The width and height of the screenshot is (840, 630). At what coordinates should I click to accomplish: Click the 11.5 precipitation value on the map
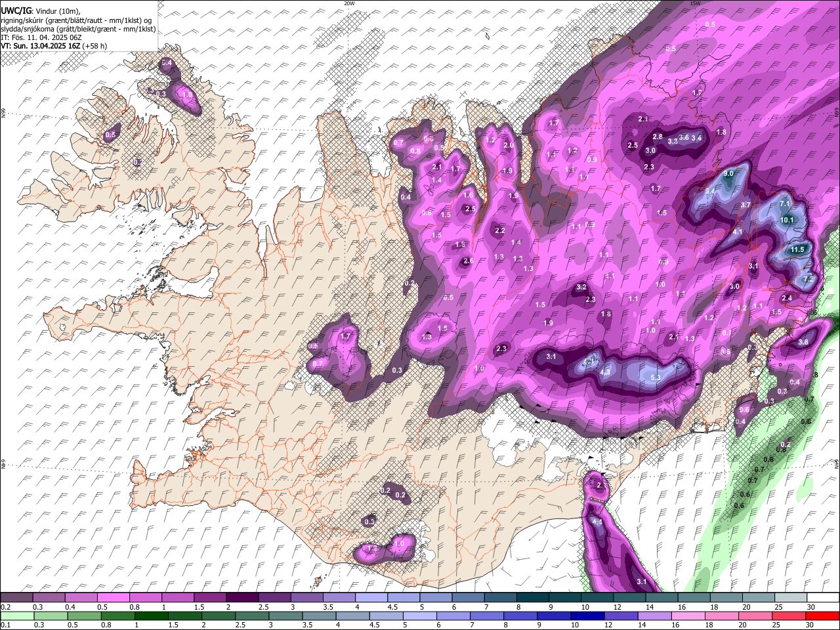(797, 249)
